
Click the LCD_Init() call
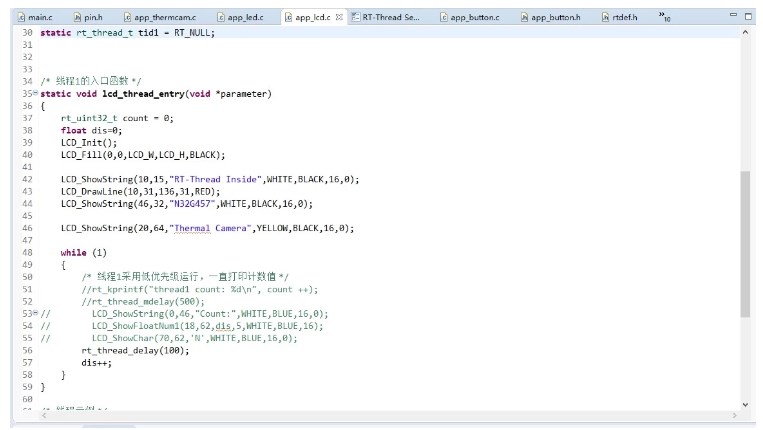point(89,143)
